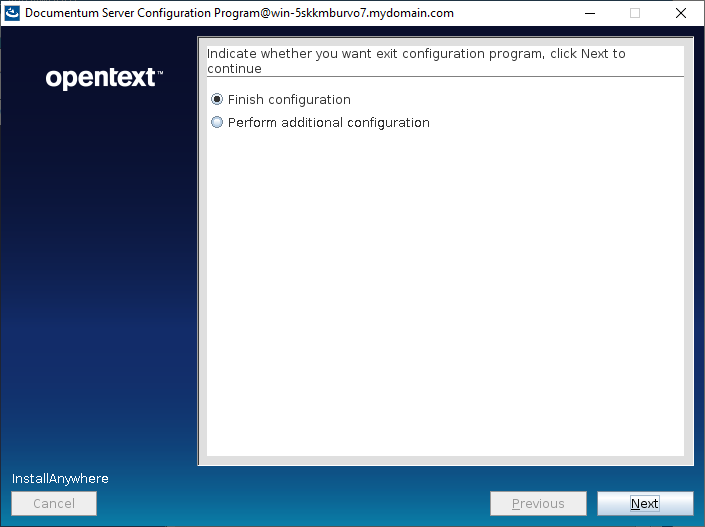The image size is (705, 527).
Task: Click the greyed-out maximize window button
Action: [x=634, y=13]
